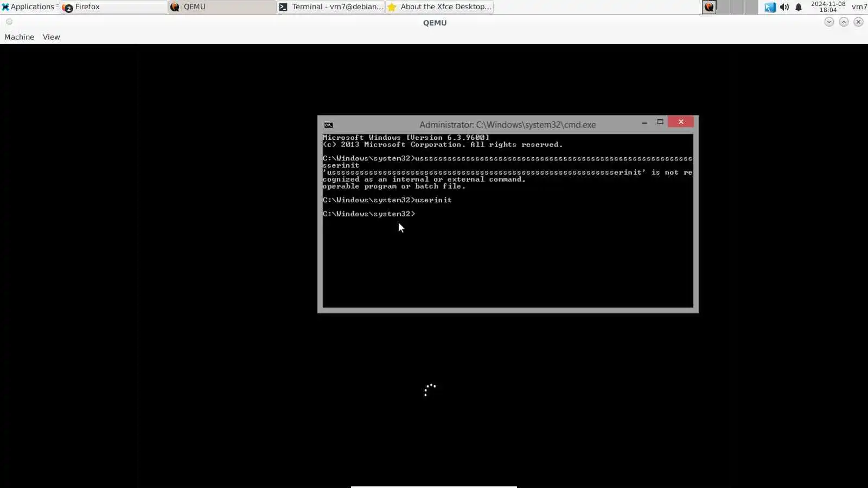Switch to the fourth workspace in pager
Image resolution: width=868 pixels, height=488 pixels.
pos(751,7)
